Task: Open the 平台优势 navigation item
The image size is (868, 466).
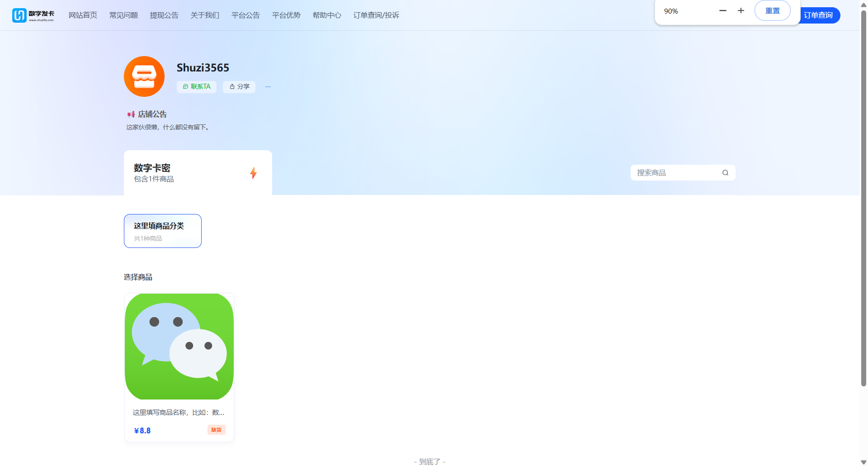Action: point(286,15)
